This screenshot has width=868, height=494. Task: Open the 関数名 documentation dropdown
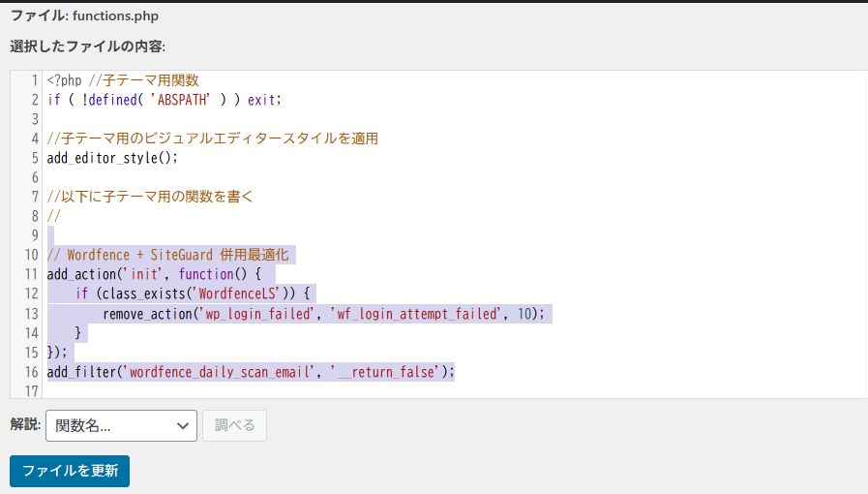pyautogui.click(x=121, y=425)
